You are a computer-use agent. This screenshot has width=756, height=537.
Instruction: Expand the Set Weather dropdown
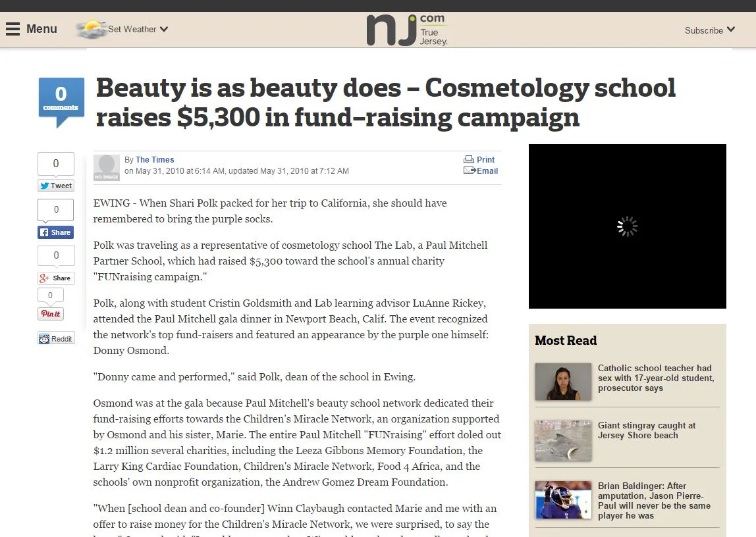[138, 29]
